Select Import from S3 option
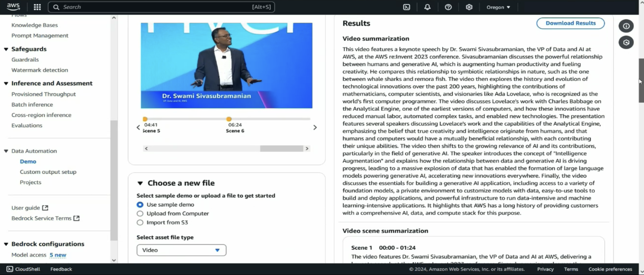The width and height of the screenshot is (644, 275). [140, 222]
